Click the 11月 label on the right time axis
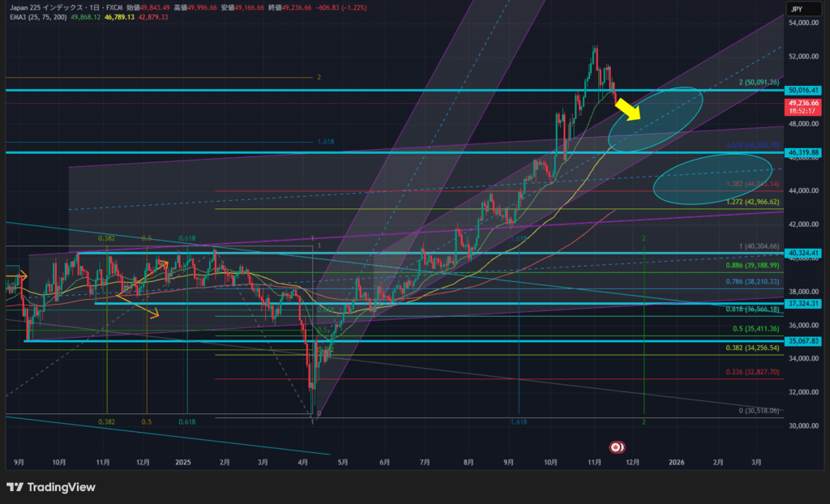Image resolution: width=830 pixels, height=504 pixels. coord(593,461)
